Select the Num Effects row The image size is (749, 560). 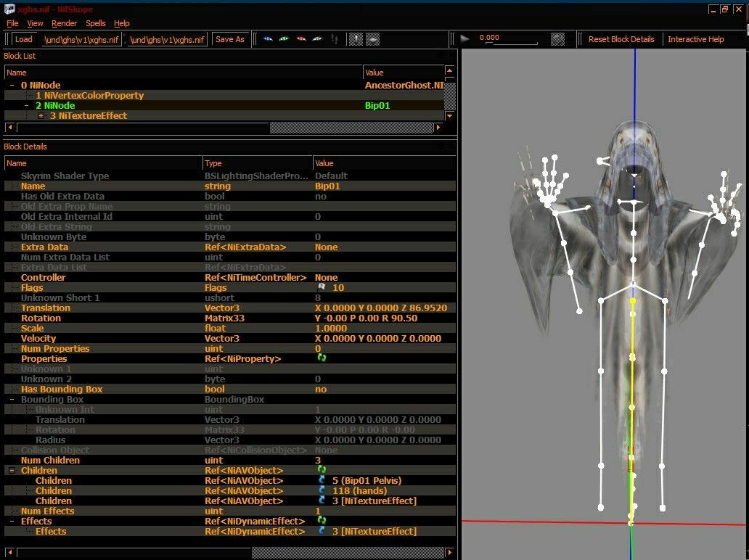tap(230, 511)
